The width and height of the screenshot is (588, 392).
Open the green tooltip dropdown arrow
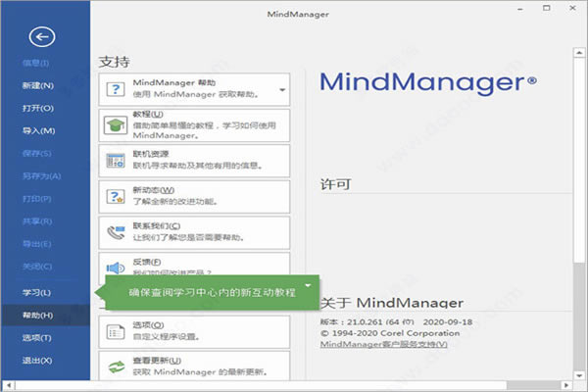(x=308, y=286)
